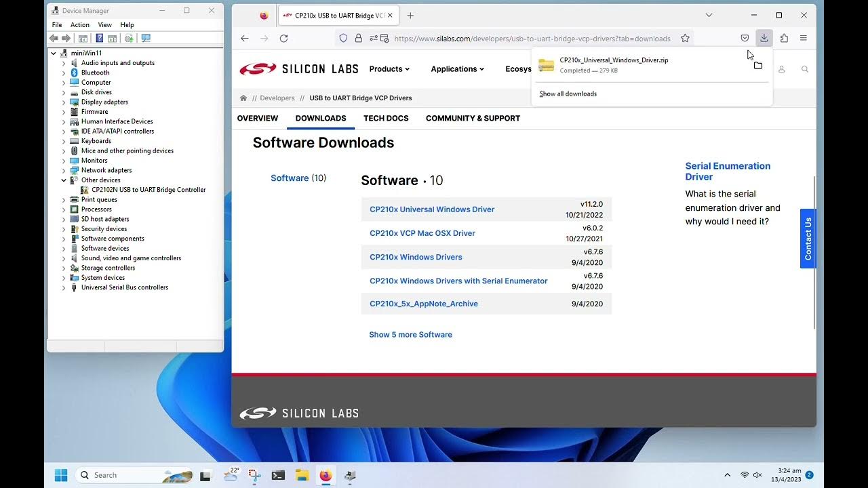
Task: Click the update driver icon in toolbar
Action: 129,39
